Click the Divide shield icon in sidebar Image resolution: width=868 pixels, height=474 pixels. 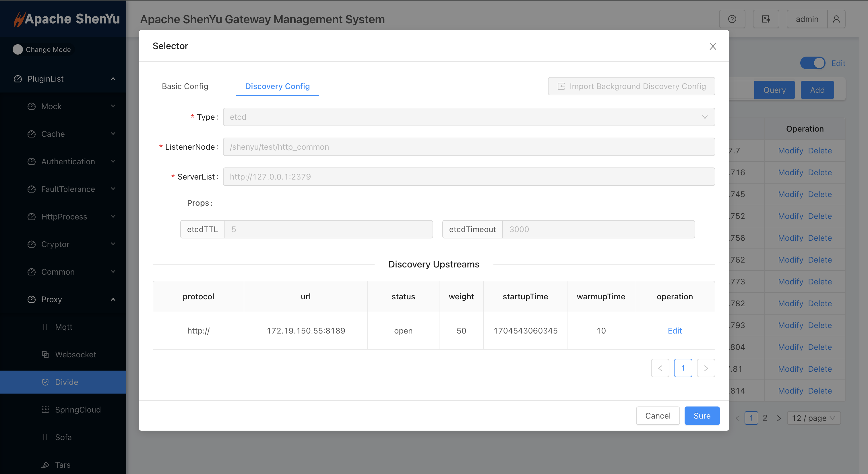tap(45, 382)
